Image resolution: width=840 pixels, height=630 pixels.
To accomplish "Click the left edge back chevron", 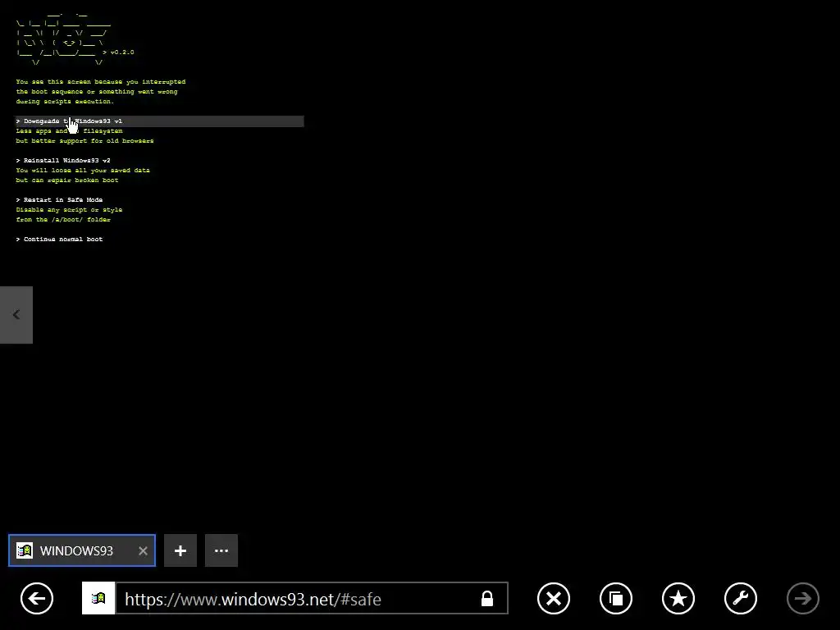I will pyautogui.click(x=16, y=315).
